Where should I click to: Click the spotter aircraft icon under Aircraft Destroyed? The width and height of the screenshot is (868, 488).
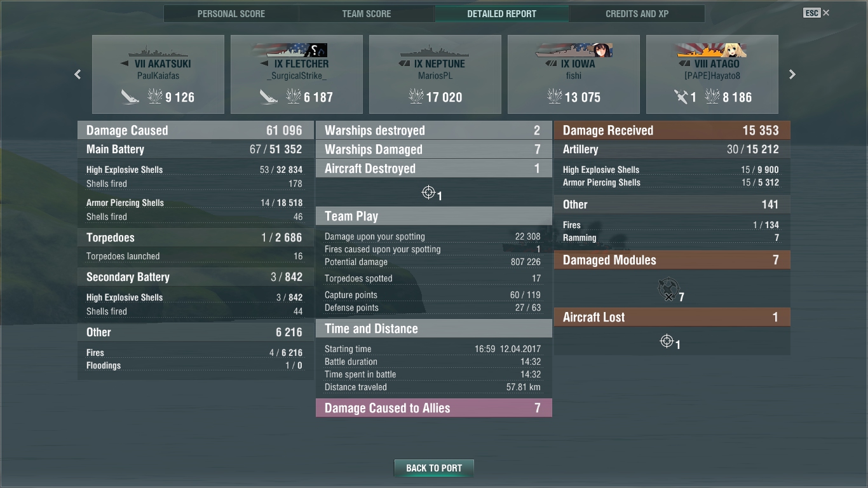coord(428,193)
